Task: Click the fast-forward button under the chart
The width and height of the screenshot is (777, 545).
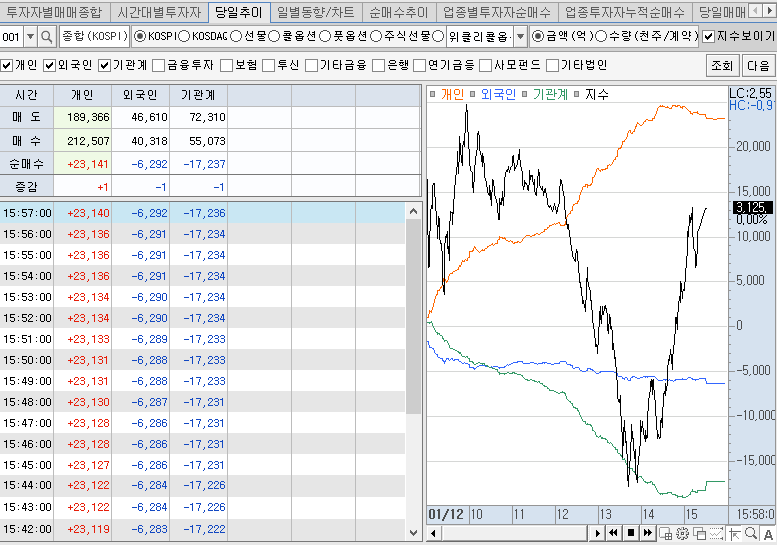Action: pos(649,534)
